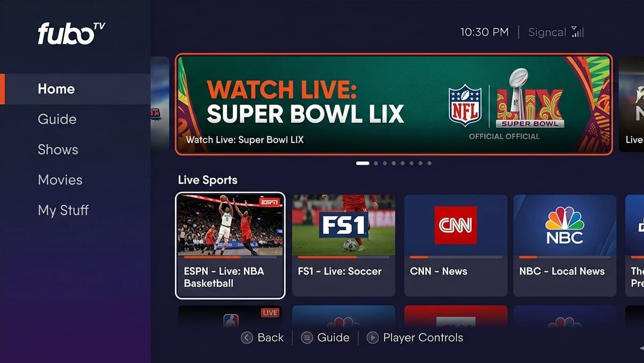Click the signal strength icon
This screenshot has height=363, width=644.
(578, 32)
